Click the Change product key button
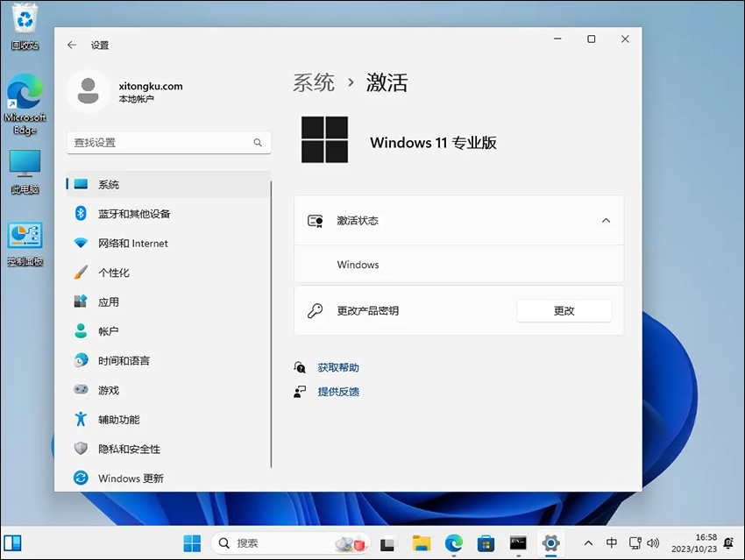 pyautogui.click(x=564, y=310)
